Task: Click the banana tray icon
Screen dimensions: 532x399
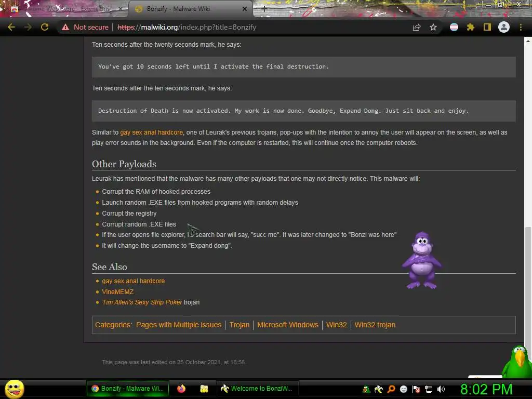Action: pos(379,389)
